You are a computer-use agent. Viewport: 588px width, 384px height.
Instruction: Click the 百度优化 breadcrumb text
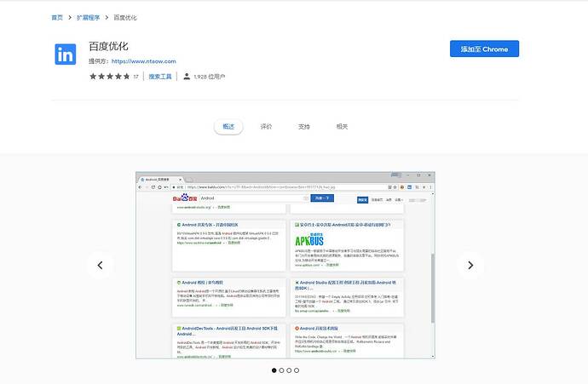pyautogui.click(x=125, y=18)
